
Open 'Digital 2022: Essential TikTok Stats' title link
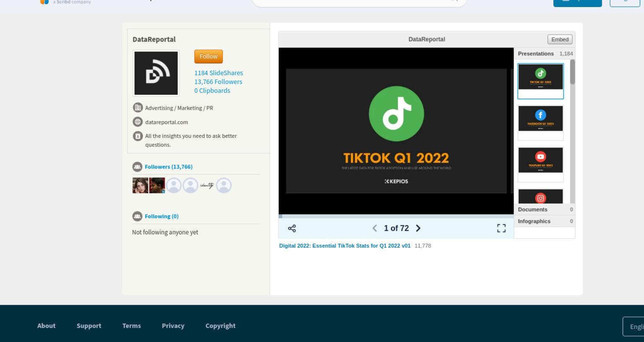tap(345, 246)
